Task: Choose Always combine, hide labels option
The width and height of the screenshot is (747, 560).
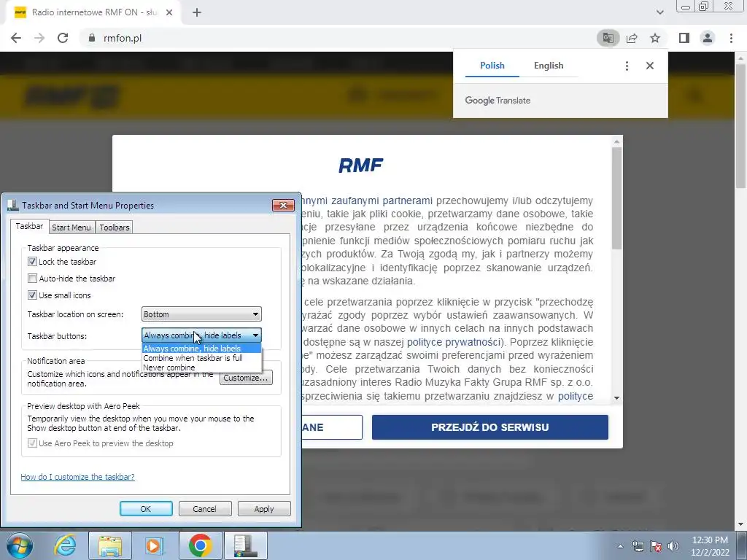Action: click(201, 349)
